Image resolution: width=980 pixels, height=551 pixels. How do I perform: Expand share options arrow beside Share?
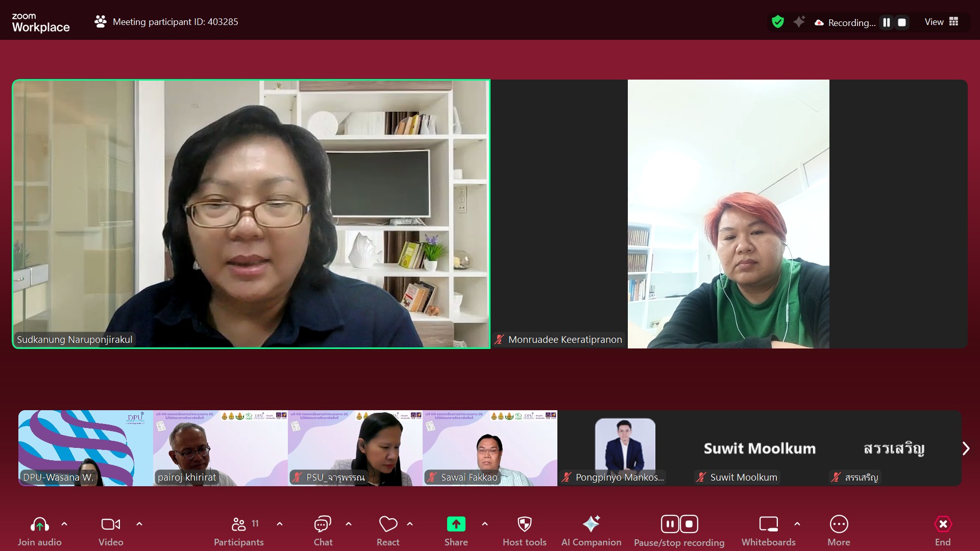click(485, 524)
